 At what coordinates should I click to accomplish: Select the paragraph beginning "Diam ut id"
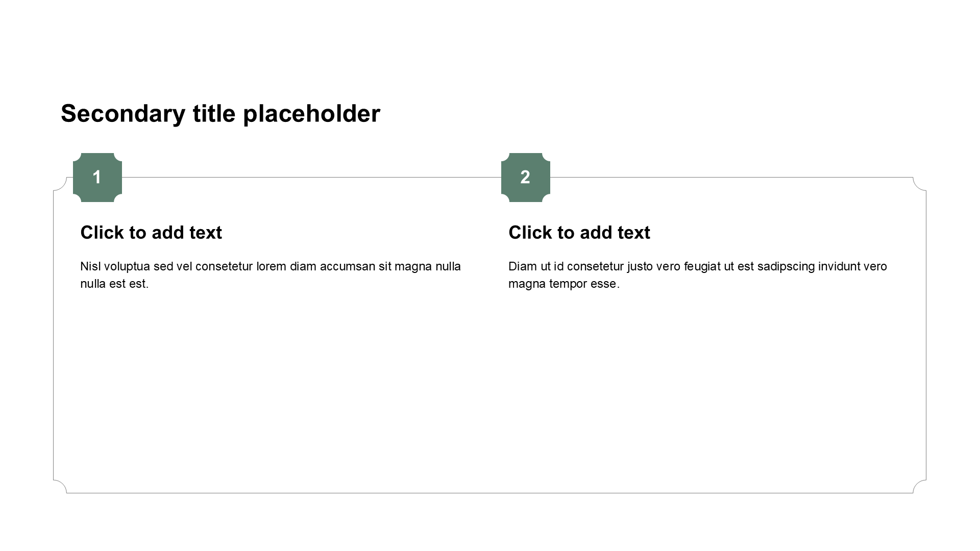pos(698,275)
